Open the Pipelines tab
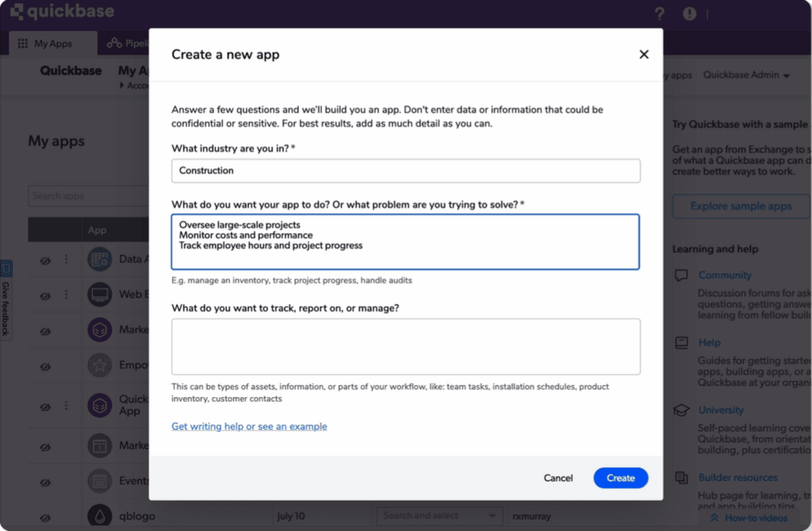Image resolution: width=812 pixels, height=531 pixels. (127, 44)
